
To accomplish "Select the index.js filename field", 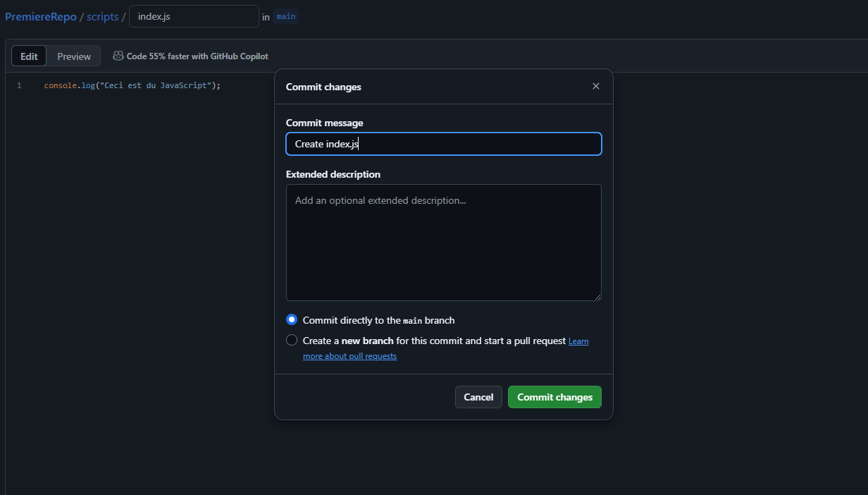I will pos(194,16).
